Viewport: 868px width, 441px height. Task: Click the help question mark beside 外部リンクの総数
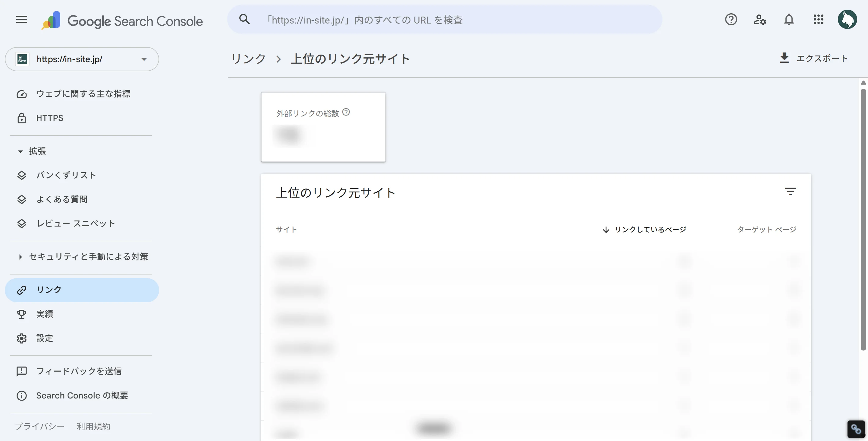[x=347, y=113]
